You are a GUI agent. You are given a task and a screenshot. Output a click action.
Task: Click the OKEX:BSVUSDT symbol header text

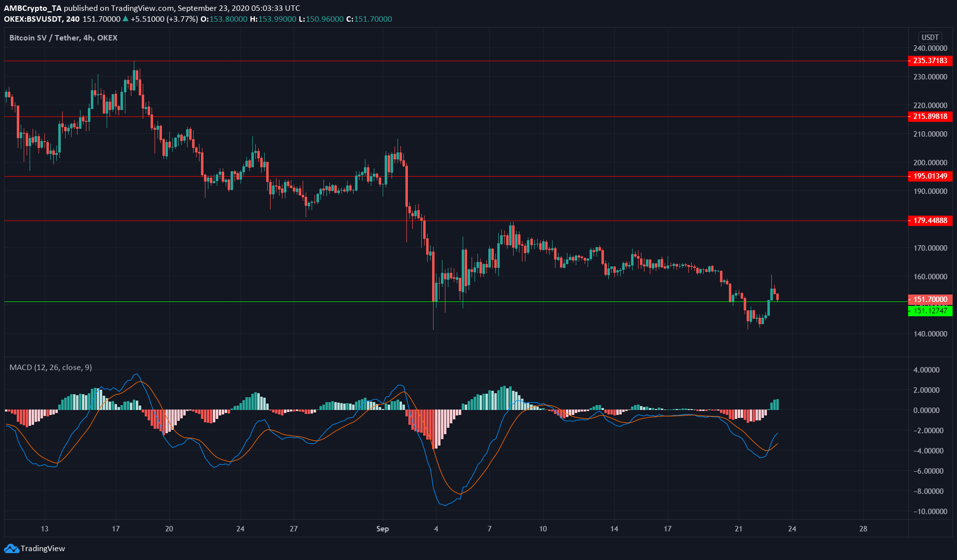click(x=34, y=19)
